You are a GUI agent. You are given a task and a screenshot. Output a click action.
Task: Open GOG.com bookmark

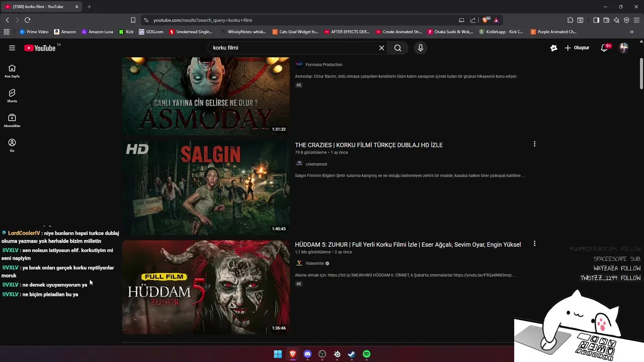pos(151,32)
